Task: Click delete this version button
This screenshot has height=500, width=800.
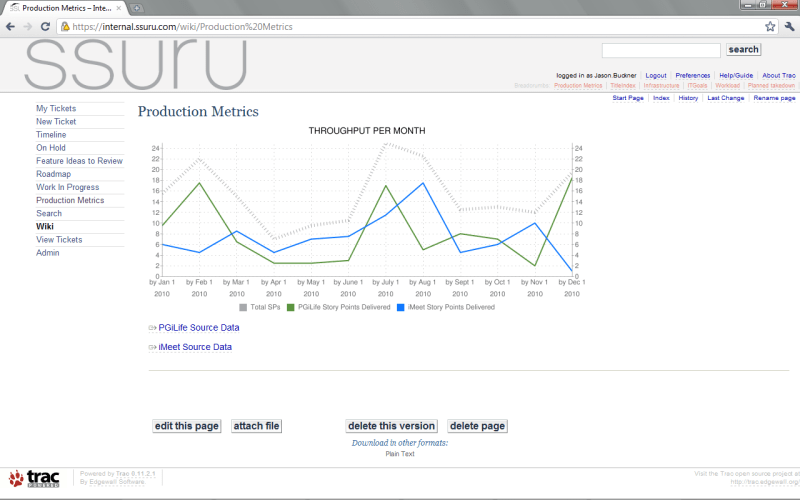Action: [x=391, y=426]
